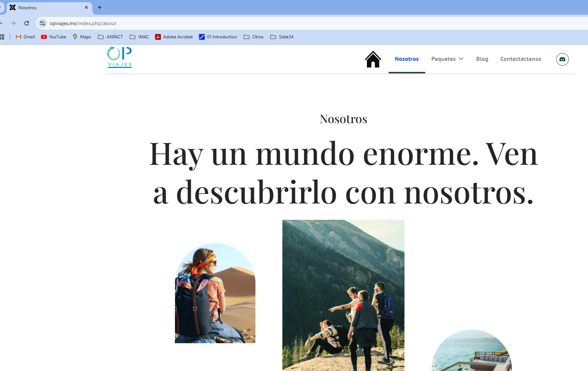The image size is (588, 371).
Task: Open the Maps bookmark
Action: 82,37
